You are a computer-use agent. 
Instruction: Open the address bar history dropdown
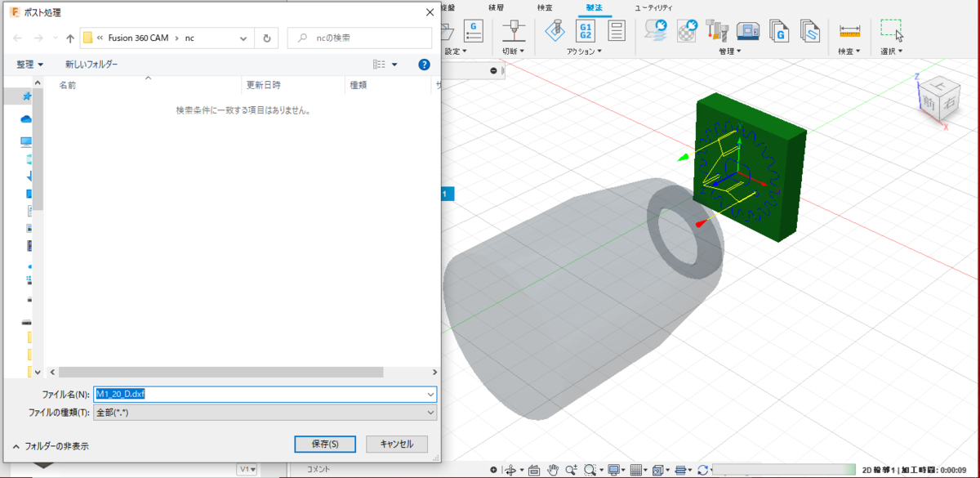pyautogui.click(x=244, y=38)
